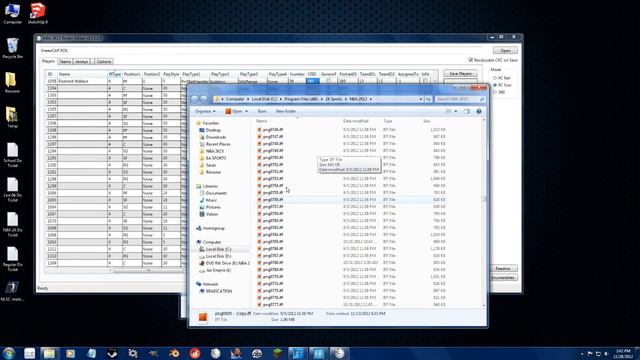Toggle Explorer's preview pane button

467,111
